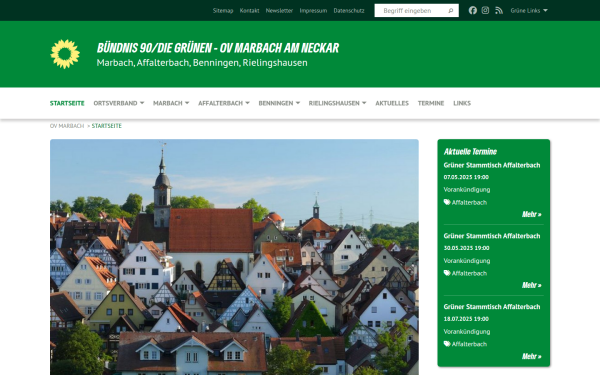Expand the Rielingshausen menu
The width and height of the screenshot is (600, 375).
pos(338,103)
